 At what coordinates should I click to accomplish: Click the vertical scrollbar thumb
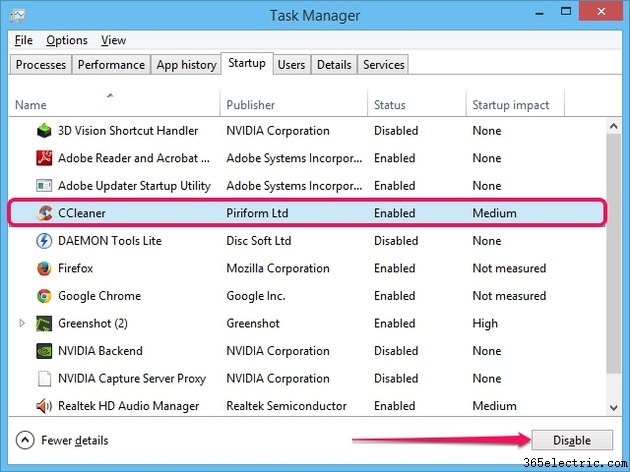[614, 254]
